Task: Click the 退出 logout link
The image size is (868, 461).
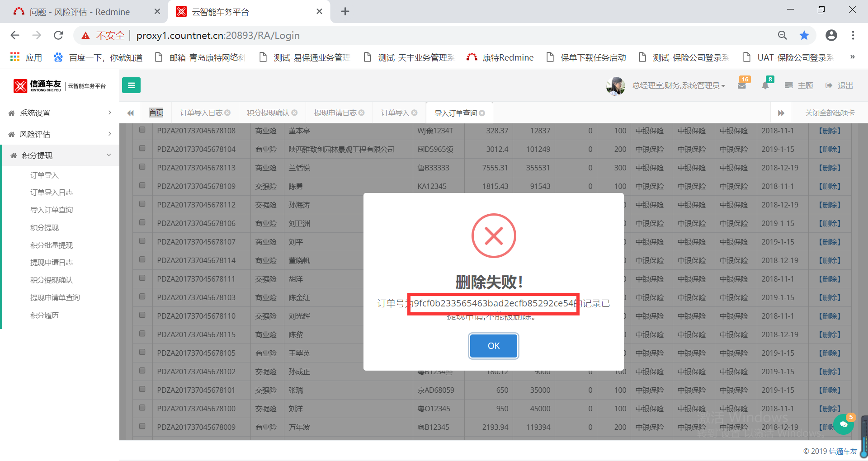Action: click(840, 85)
